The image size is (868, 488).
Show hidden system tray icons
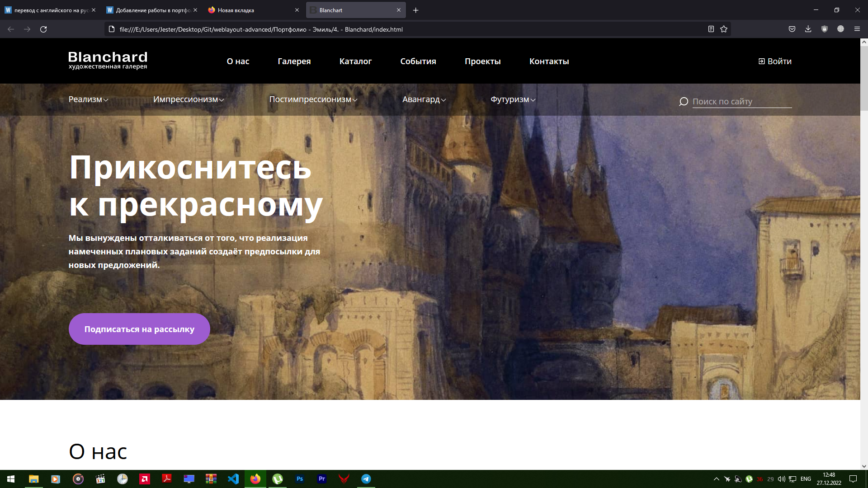pos(717,479)
